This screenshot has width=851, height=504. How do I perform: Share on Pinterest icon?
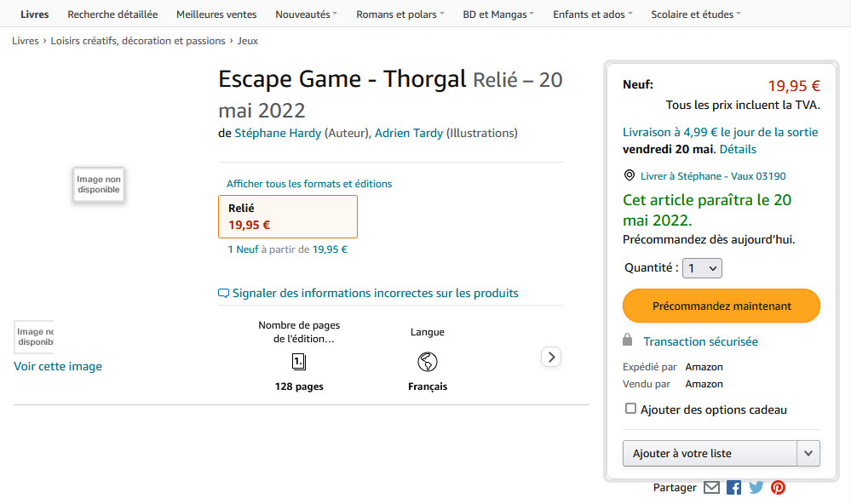coord(778,488)
